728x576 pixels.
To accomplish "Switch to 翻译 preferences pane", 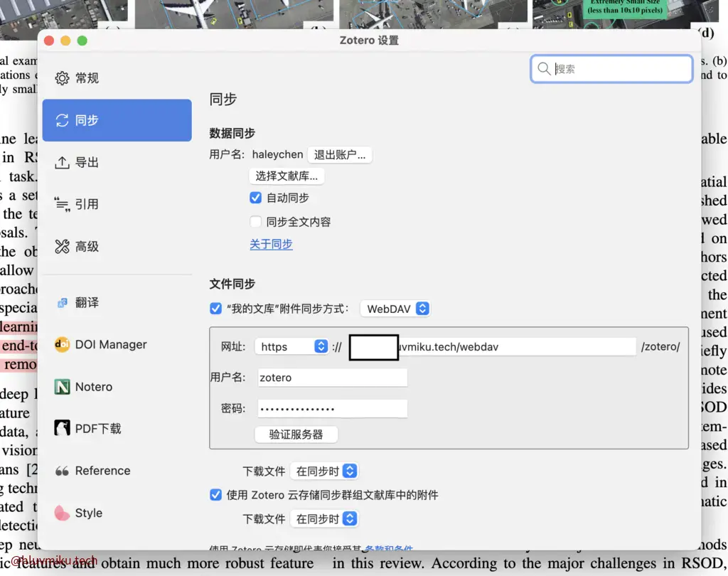I will click(x=117, y=303).
